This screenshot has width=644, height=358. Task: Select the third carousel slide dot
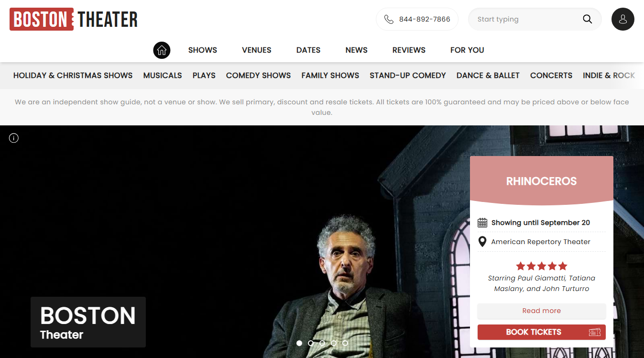tap(322, 343)
